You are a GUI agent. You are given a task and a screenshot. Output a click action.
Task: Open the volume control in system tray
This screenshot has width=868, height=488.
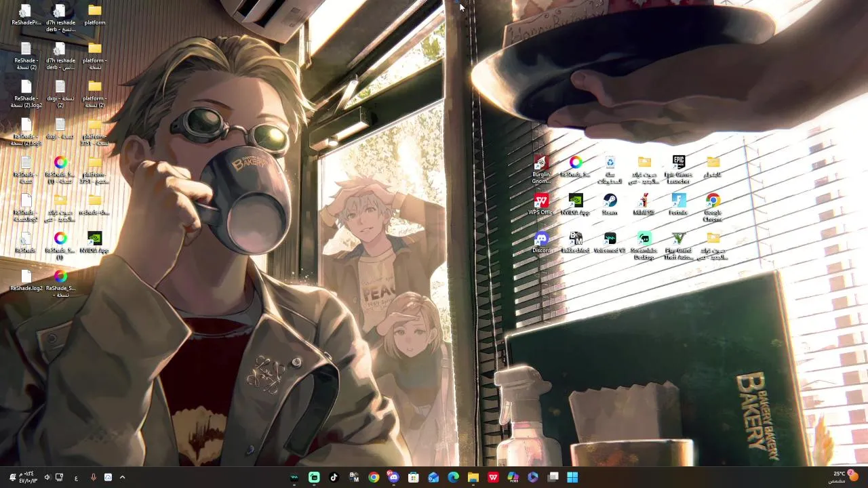[47, 477]
